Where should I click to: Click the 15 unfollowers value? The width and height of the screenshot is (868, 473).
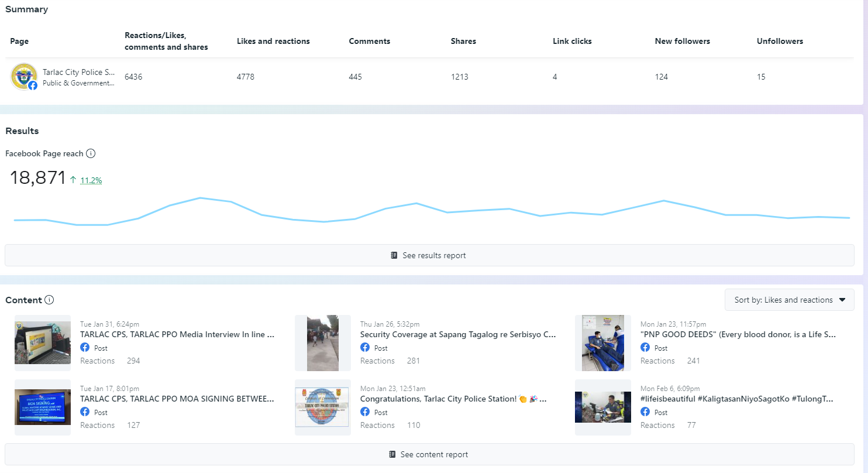pyautogui.click(x=761, y=77)
